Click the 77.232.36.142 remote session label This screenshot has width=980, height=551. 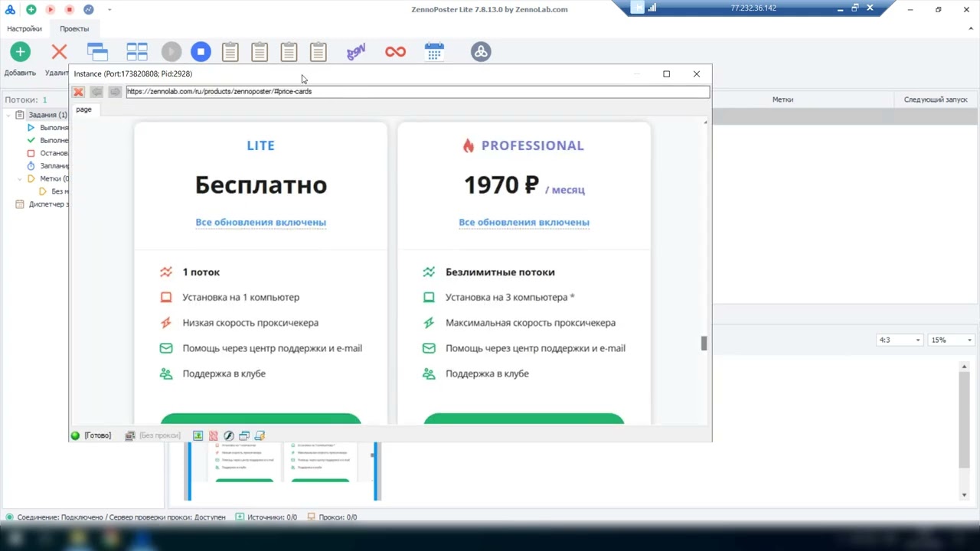click(753, 8)
